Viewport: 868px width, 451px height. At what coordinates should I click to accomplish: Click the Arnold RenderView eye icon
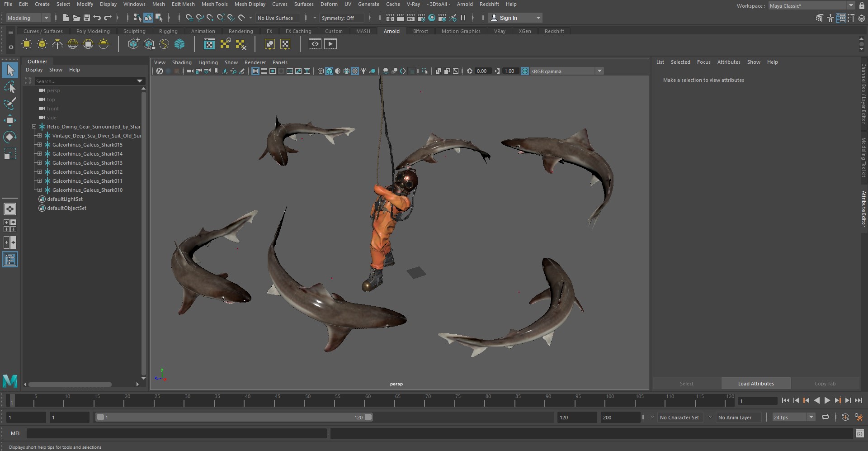[315, 44]
